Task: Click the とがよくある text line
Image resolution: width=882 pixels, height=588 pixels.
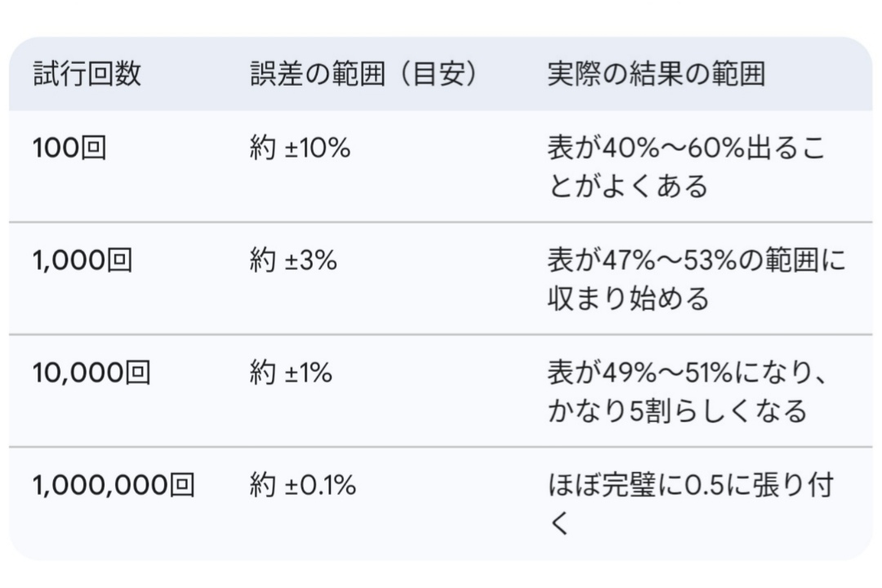Action: point(627,186)
